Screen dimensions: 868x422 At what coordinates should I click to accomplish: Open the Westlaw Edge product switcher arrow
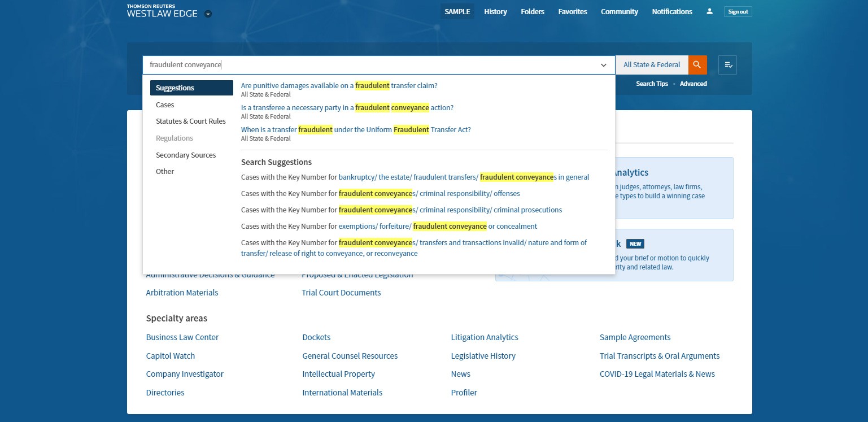(x=208, y=14)
